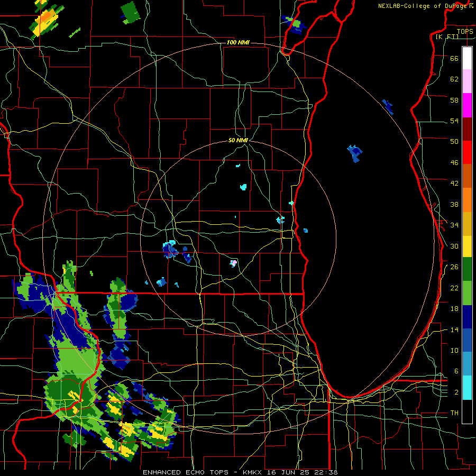
Task: Select the light blue swatch near 6
Action: [467, 364]
